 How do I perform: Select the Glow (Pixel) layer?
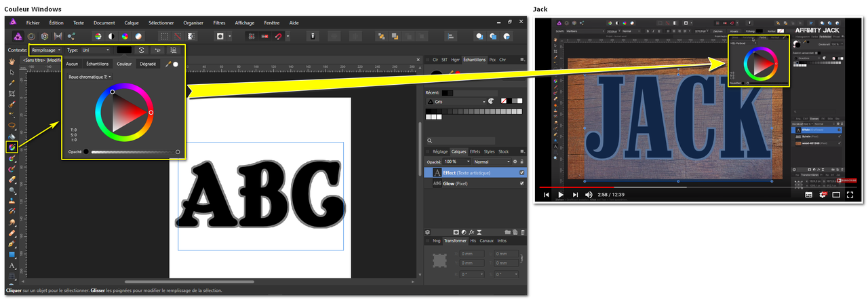point(476,183)
